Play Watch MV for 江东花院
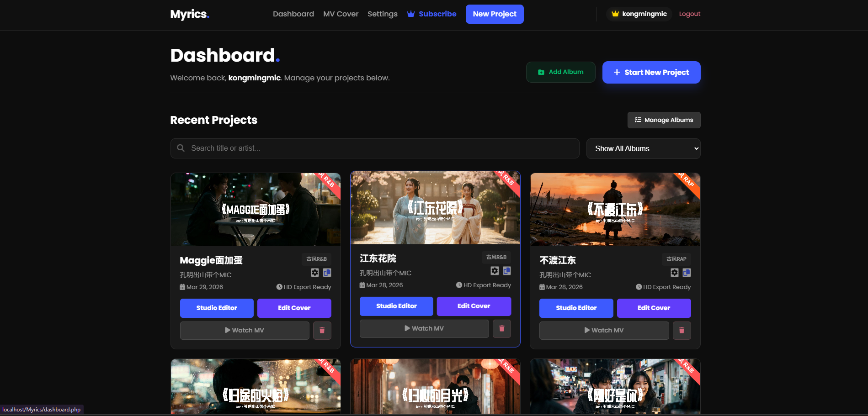Screen dimensions: 868x416 point(424,328)
